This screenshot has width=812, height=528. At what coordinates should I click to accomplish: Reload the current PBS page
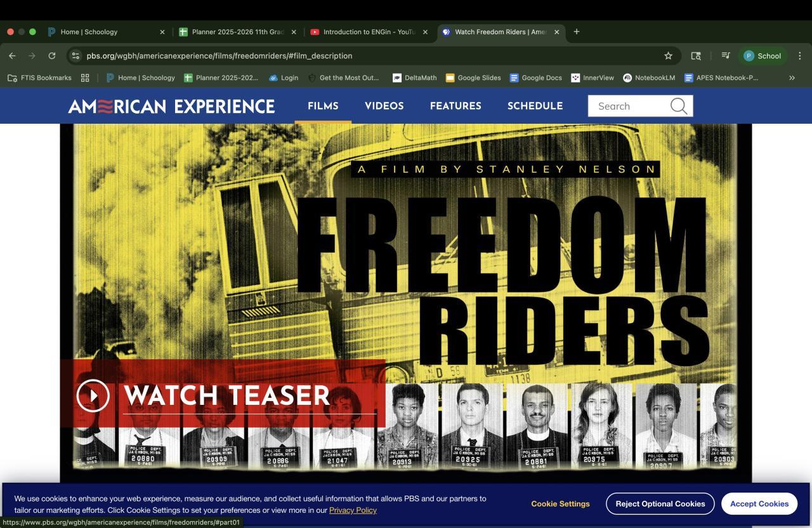point(52,56)
